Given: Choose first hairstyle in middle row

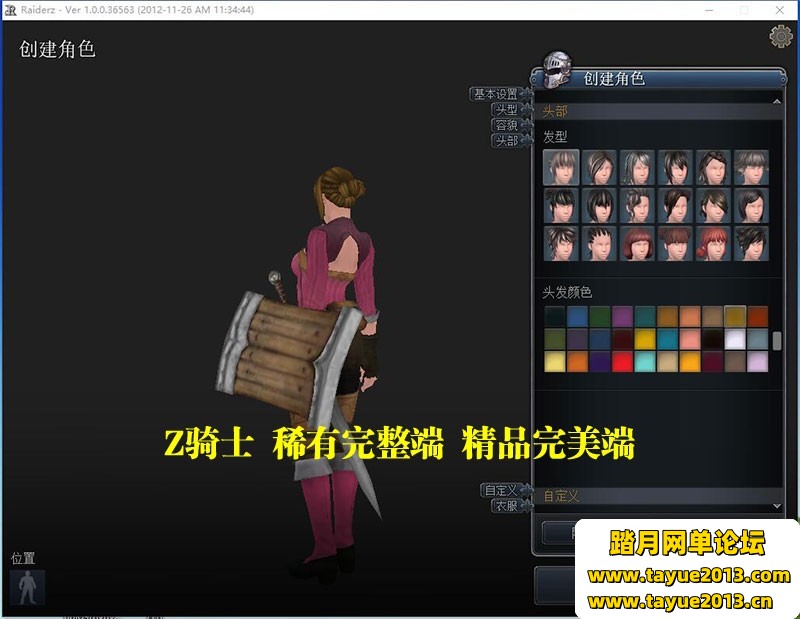Looking at the screenshot, I should point(561,205).
